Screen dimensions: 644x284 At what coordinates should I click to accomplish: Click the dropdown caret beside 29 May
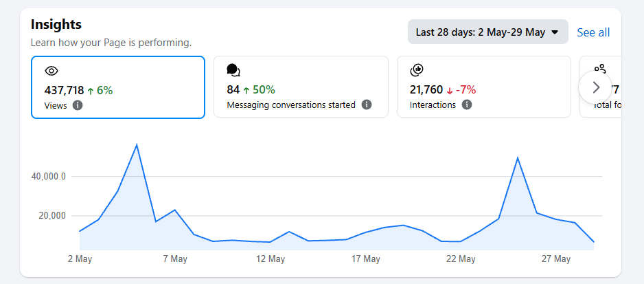click(555, 32)
